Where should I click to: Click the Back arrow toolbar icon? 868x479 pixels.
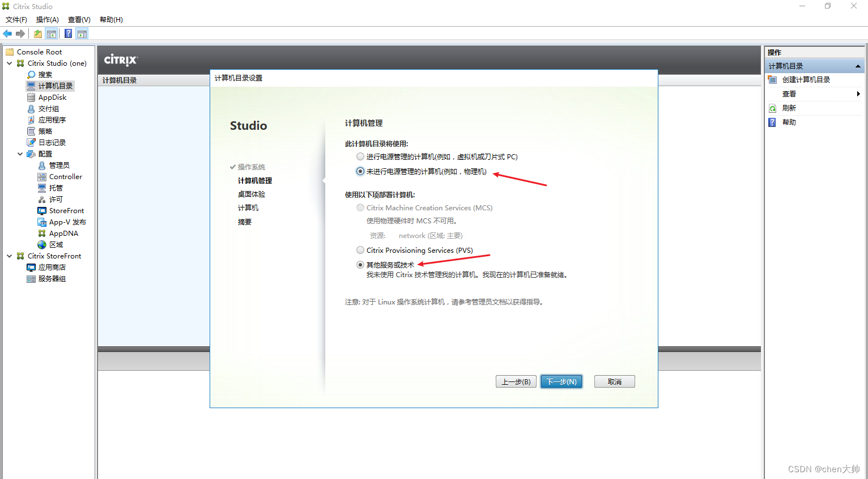(x=7, y=34)
